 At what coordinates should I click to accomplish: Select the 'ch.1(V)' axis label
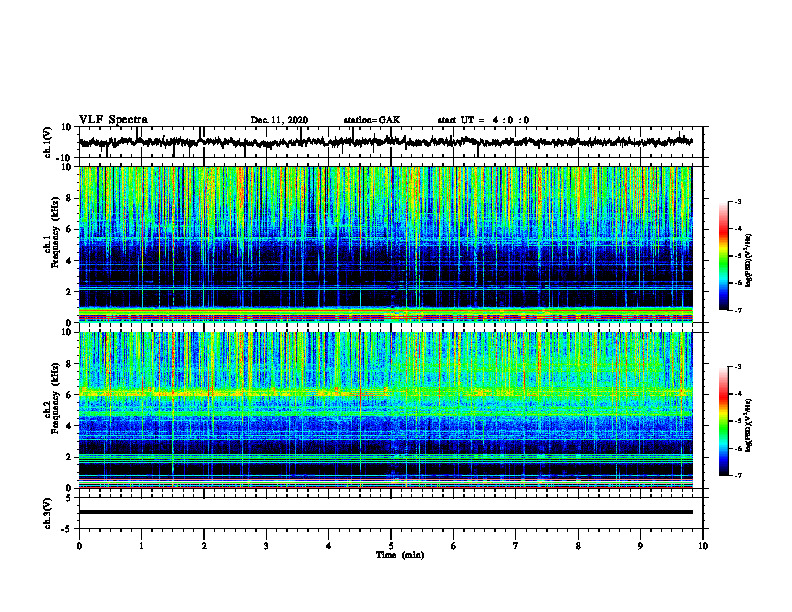(48, 142)
